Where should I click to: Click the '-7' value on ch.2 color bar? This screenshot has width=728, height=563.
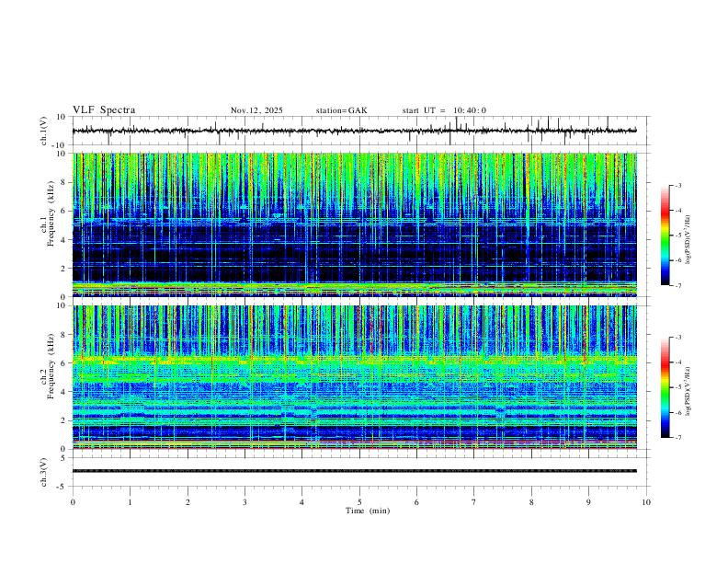(x=678, y=438)
